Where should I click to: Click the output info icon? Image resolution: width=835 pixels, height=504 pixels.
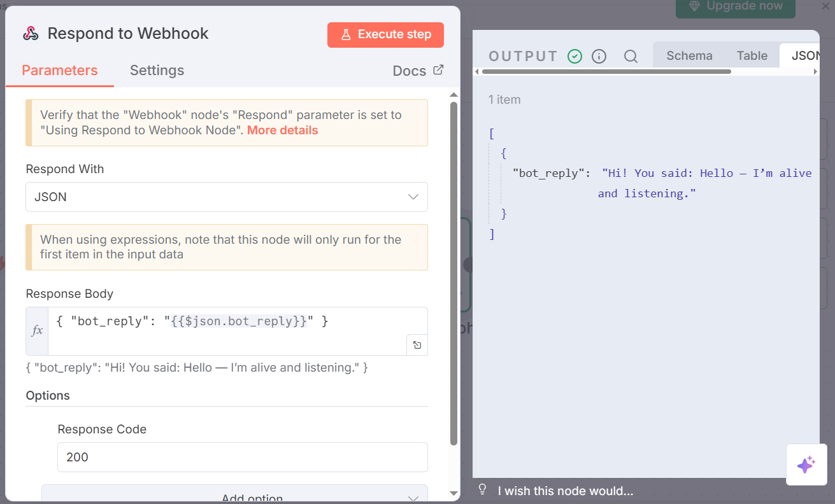click(x=599, y=56)
